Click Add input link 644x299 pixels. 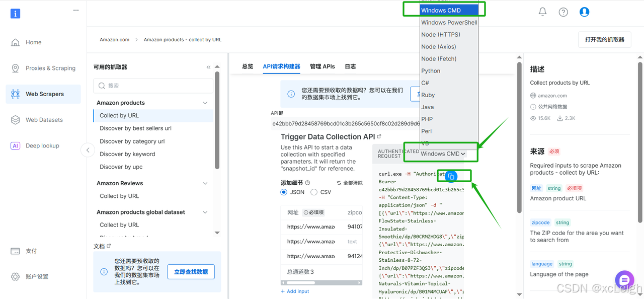295,291
